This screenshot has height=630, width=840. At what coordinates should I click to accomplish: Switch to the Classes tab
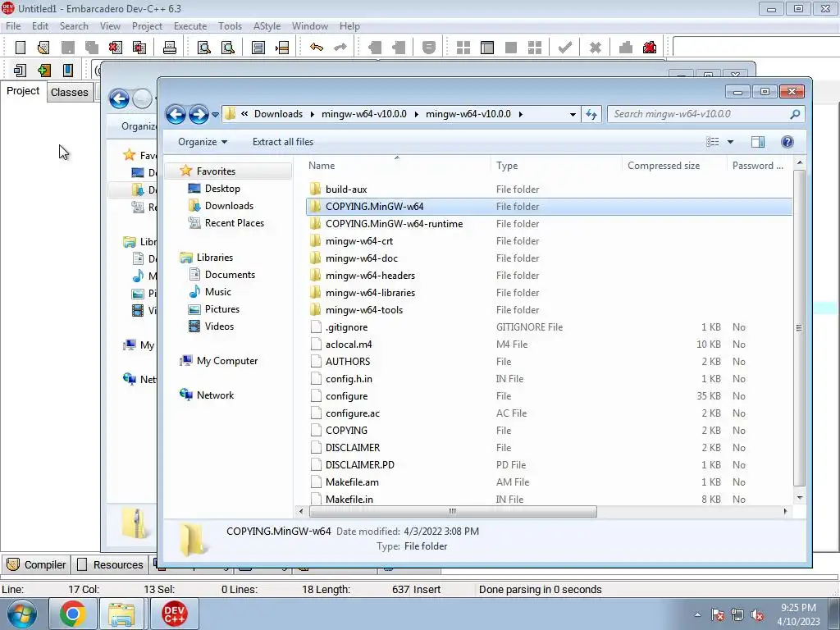click(x=69, y=92)
